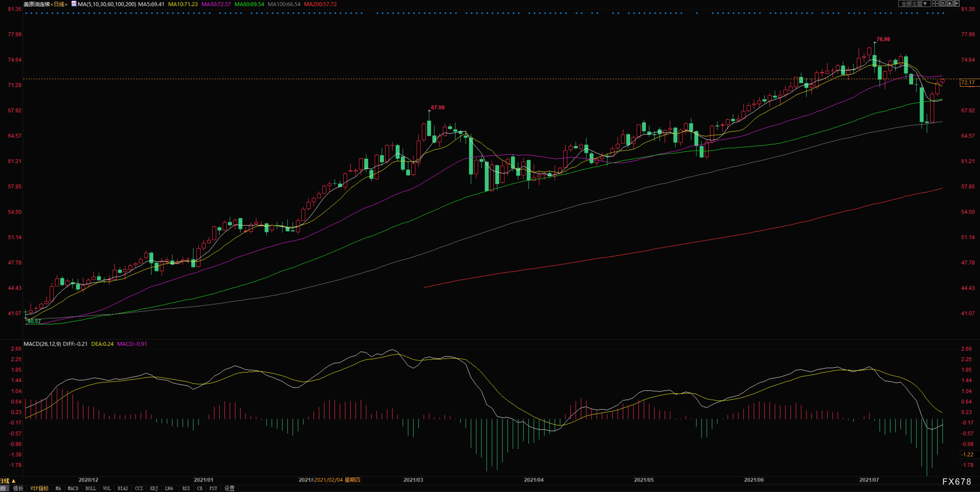Image resolution: width=980 pixels, height=492 pixels.
Task: Open the 模板 templates tab
Action: (18, 488)
